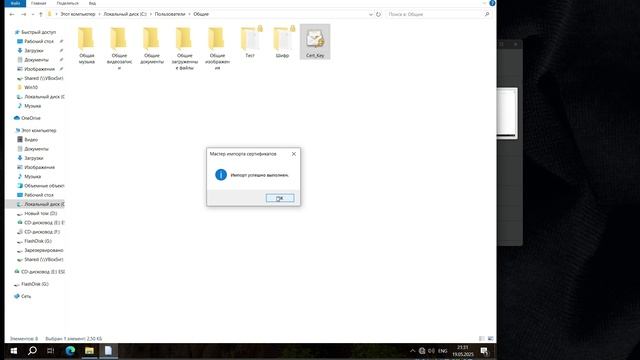Open Объемные объекты in navigation pane
The width and height of the screenshot is (640, 360).
[40, 186]
